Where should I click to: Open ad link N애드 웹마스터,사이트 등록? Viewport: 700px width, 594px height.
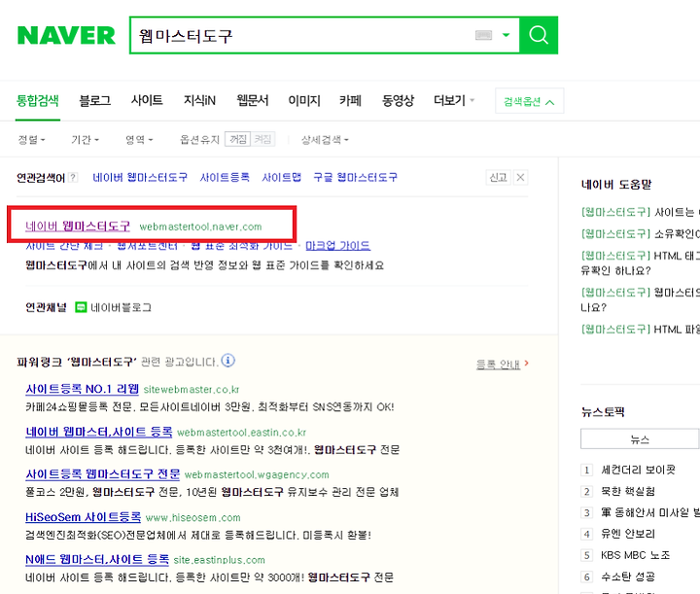97,560
